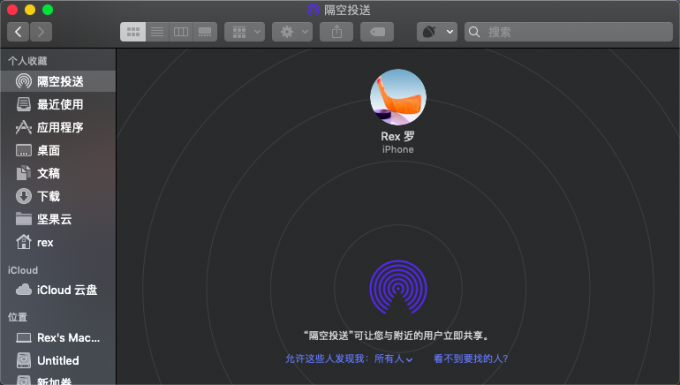
Task: Click the Share toolbar button
Action: pos(337,32)
